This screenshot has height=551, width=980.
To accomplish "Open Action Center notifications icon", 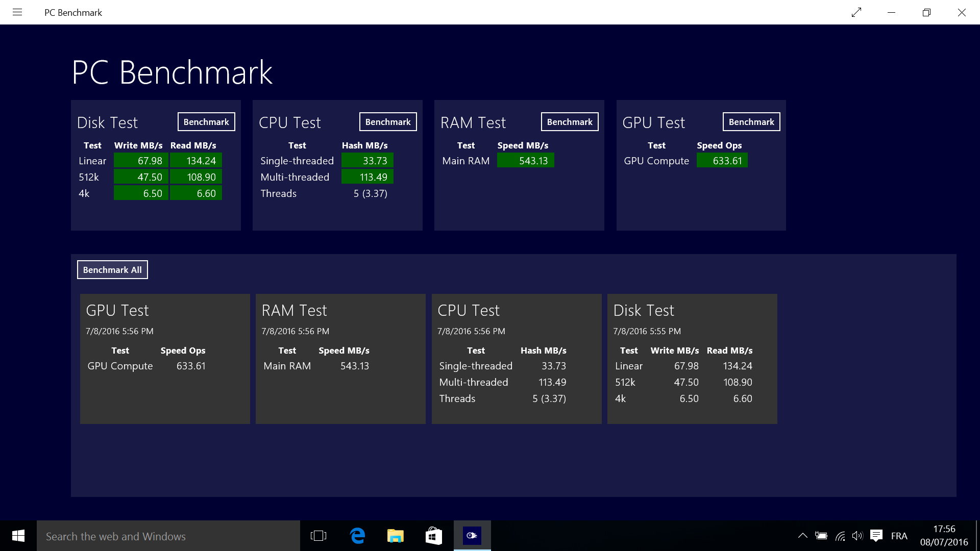I will [x=876, y=536].
